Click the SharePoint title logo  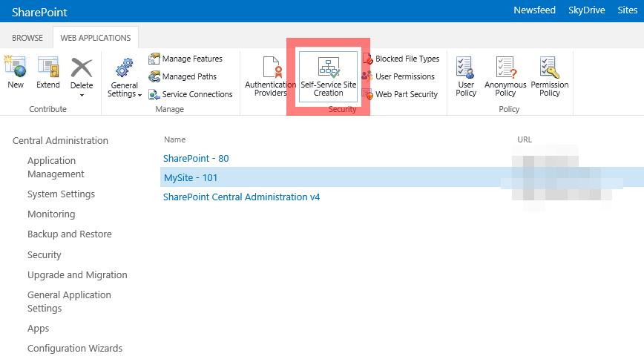pyautogui.click(x=39, y=13)
